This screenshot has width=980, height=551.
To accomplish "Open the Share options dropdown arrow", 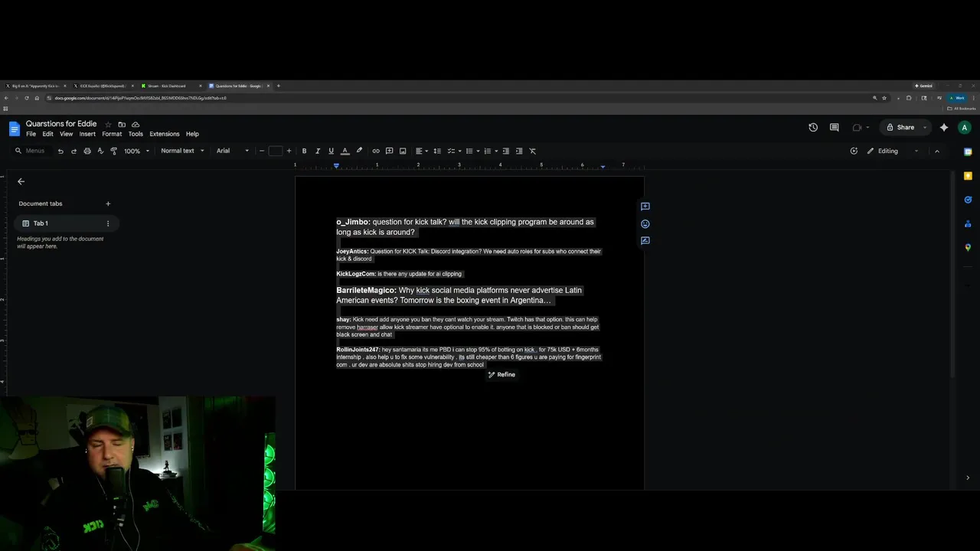I will pyautogui.click(x=925, y=128).
